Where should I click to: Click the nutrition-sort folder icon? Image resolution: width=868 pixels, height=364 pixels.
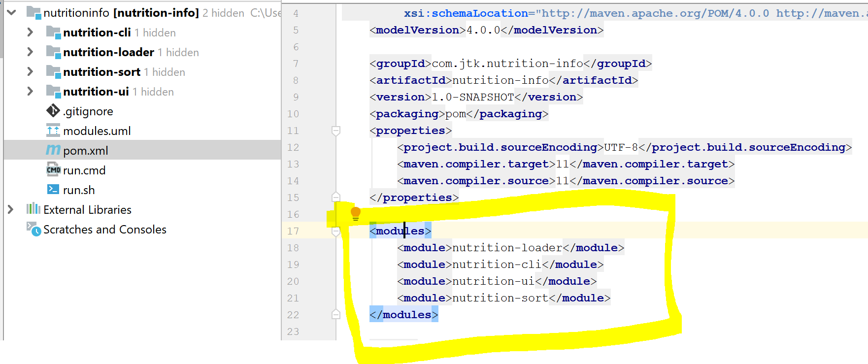[53, 71]
